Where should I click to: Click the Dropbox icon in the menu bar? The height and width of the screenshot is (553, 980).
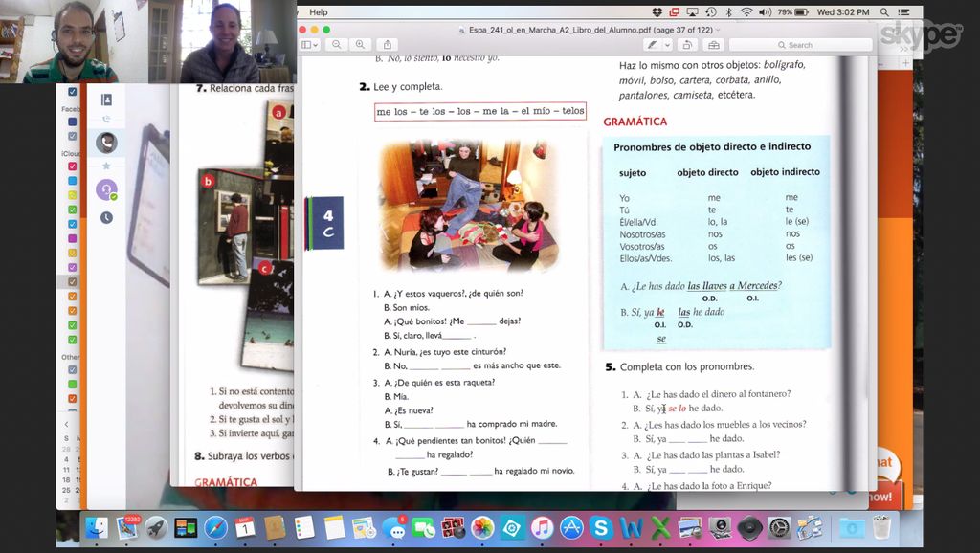tap(657, 12)
